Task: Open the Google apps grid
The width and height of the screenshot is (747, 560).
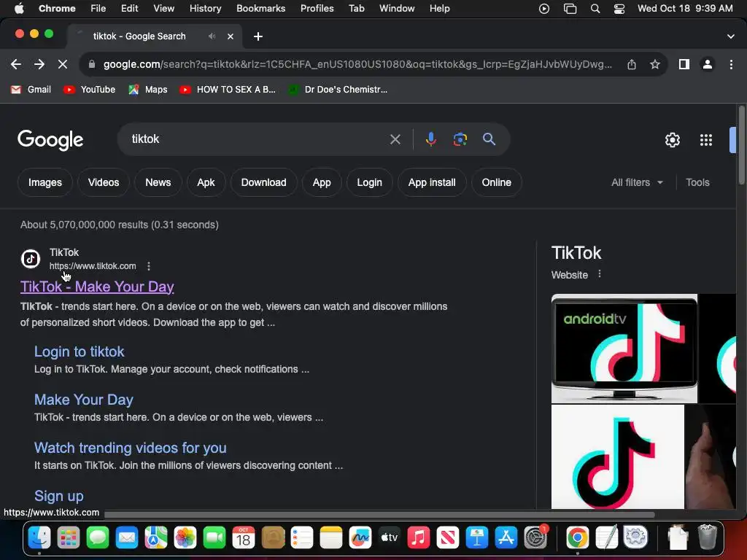Action: click(x=705, y=140)
